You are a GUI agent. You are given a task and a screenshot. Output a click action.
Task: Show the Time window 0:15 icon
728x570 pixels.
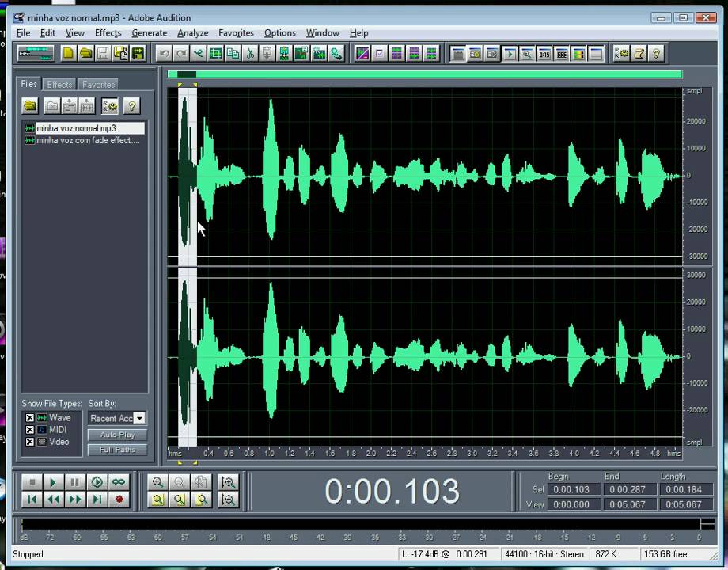pos(544,54)
